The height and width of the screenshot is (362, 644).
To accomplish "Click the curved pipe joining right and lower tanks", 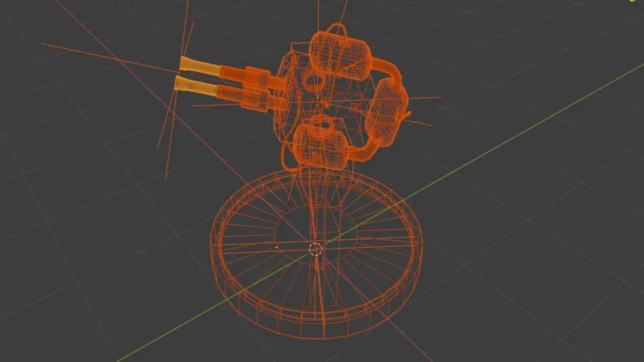I will (366, 150).
